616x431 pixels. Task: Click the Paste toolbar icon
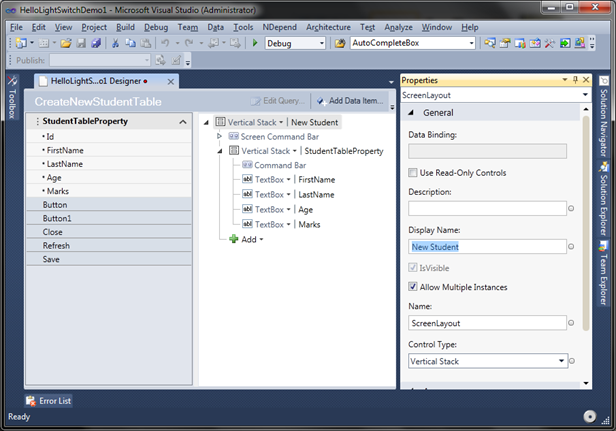point(145,43)
